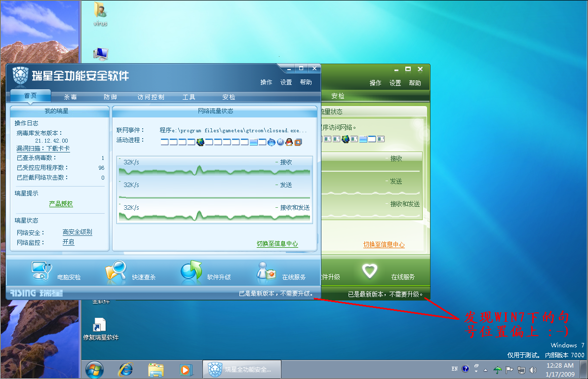588x379 pixels.
Task: Switch to 工具 tools tab
Action: pyautogui.click(x=189, y=97)
